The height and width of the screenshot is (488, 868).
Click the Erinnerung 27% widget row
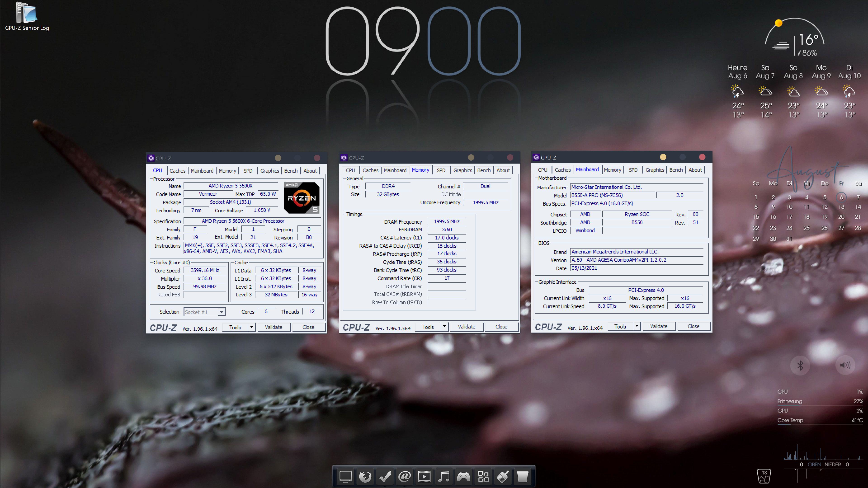[820, 401]
